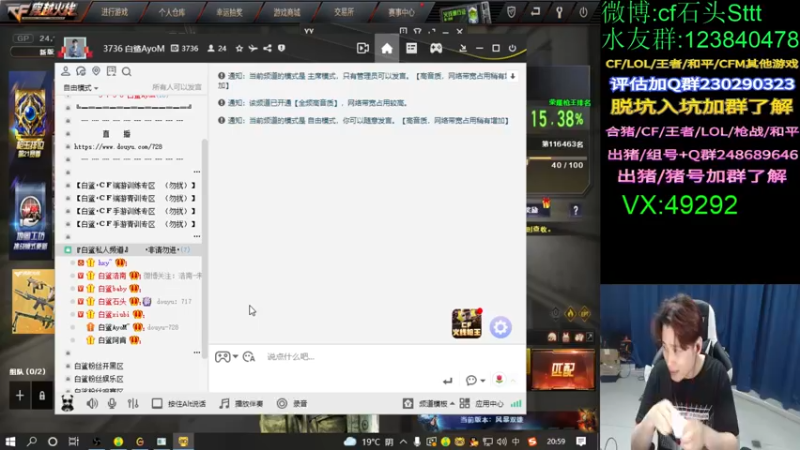Image resolution: width=800 pixels, height=450 pixels.
Task: Open the more dots above CF training channels
Action: tap(197, 172)
